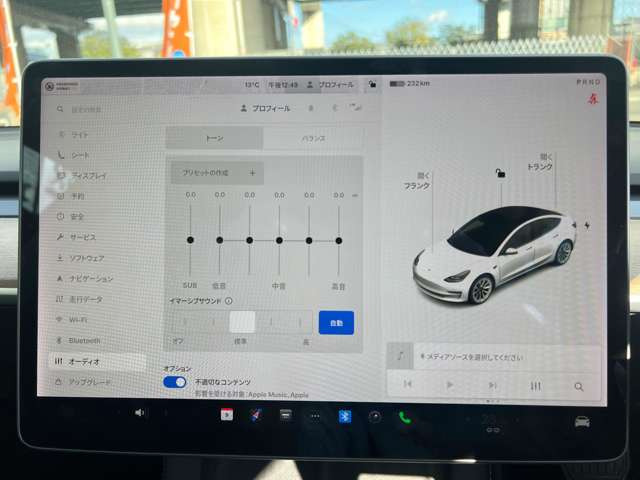The width and height of the screenshot is (640, 480).
Task: Open profile menu in top status bar
Action: [330, 85]
